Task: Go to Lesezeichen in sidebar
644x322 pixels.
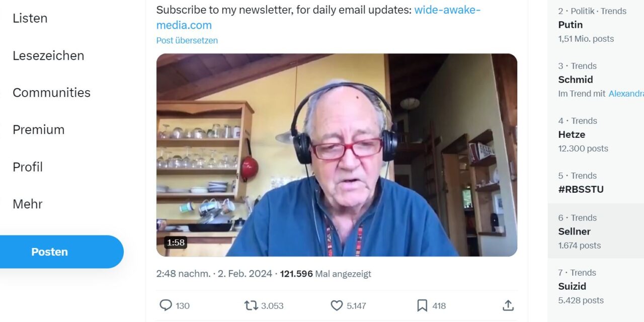Action: click(48, 55)
